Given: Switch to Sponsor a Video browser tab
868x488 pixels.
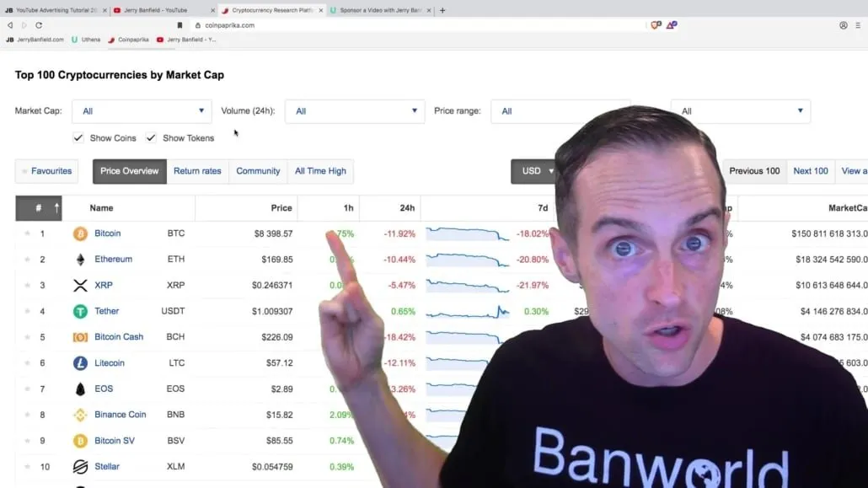Looking at the screenshot, I should pos(380,10).
